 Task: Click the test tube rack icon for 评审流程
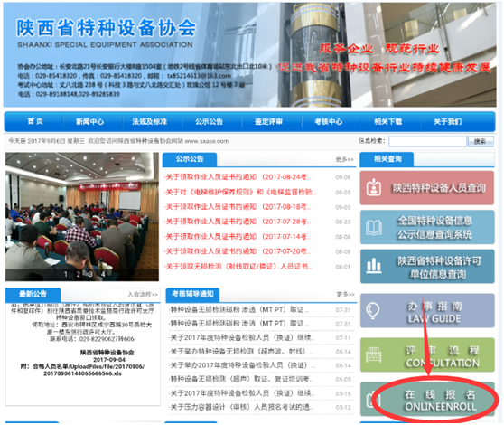click(374, 354)
